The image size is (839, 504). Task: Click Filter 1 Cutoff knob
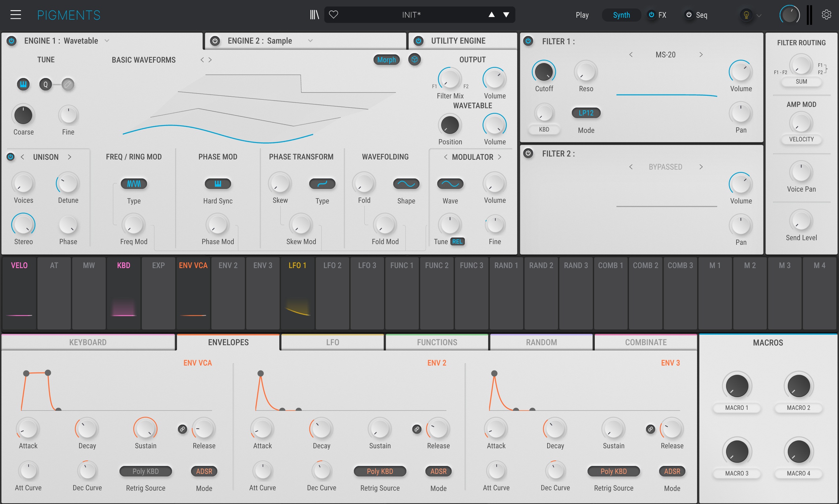(543, 72)
